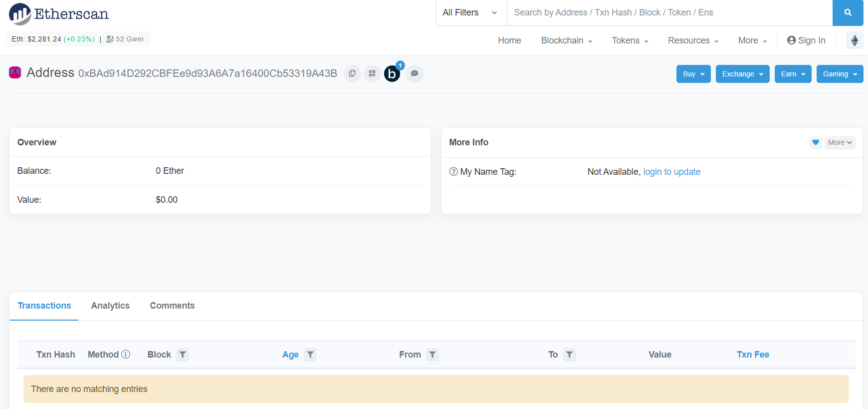868x409 pixels.
Task: Click the Ethereum network logo icon
Action: [854, 40]
